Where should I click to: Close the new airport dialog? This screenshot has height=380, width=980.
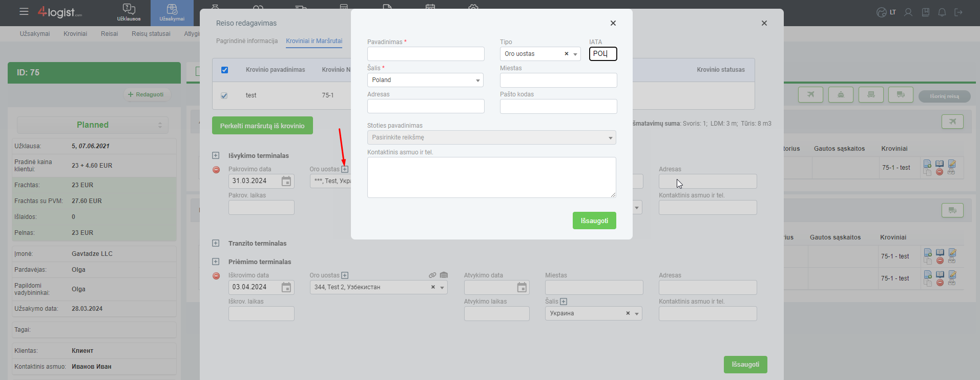click(x=613, y=23)
